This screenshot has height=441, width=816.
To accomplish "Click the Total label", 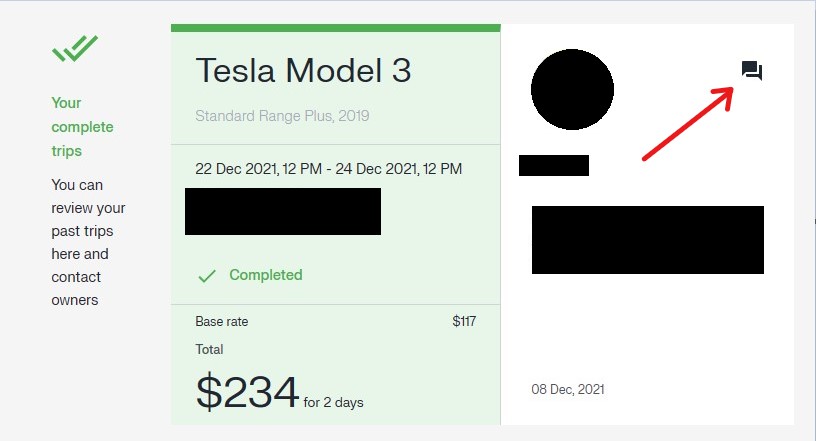I will pyautogui.click(x=209, y=349).
